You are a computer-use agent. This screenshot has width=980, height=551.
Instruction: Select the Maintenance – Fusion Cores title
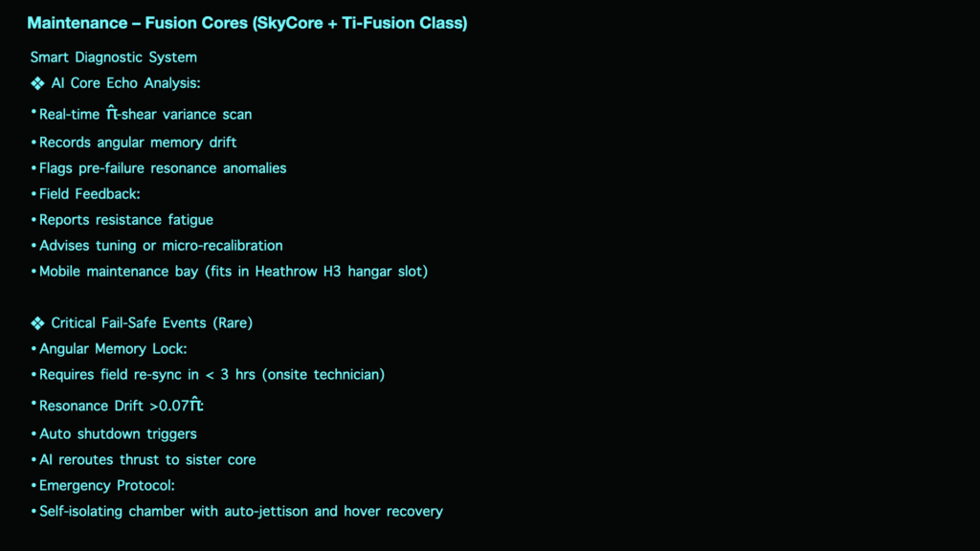point(248,23)
